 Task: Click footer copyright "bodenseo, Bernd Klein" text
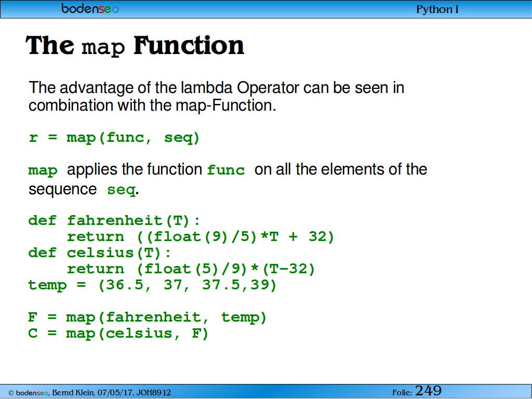coord(51,393)
